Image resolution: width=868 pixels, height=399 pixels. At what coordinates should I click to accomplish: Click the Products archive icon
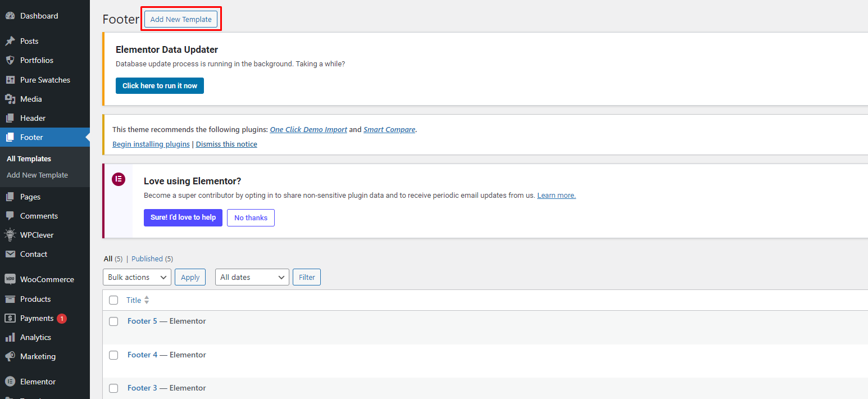point(10,299)
